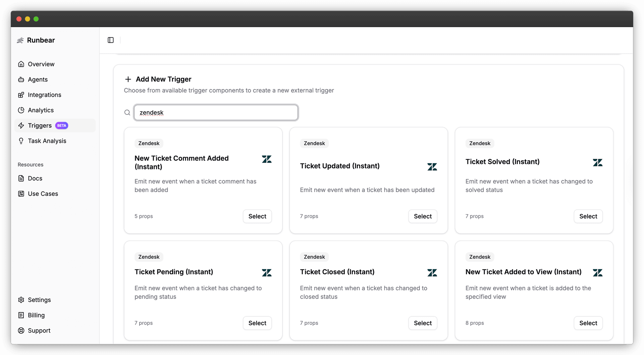Click the plus icon beside Add New Trigger

click(x=128, y=79)
